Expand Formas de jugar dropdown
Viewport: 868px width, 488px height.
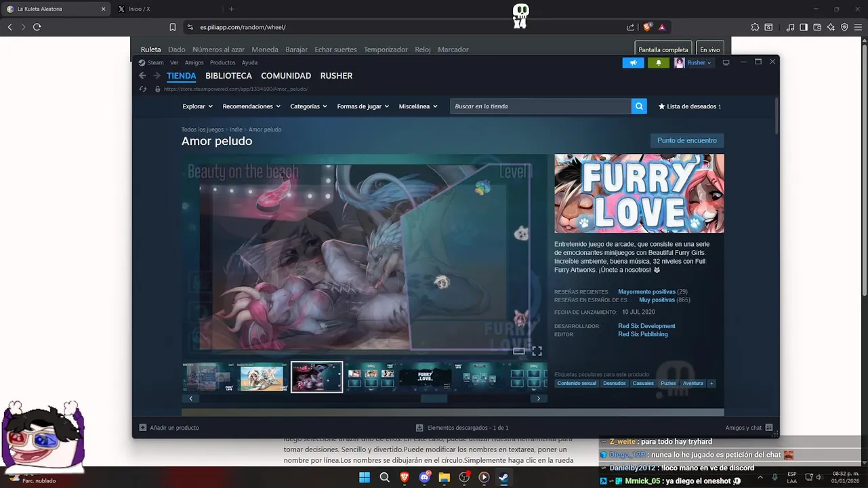[363, 106]
